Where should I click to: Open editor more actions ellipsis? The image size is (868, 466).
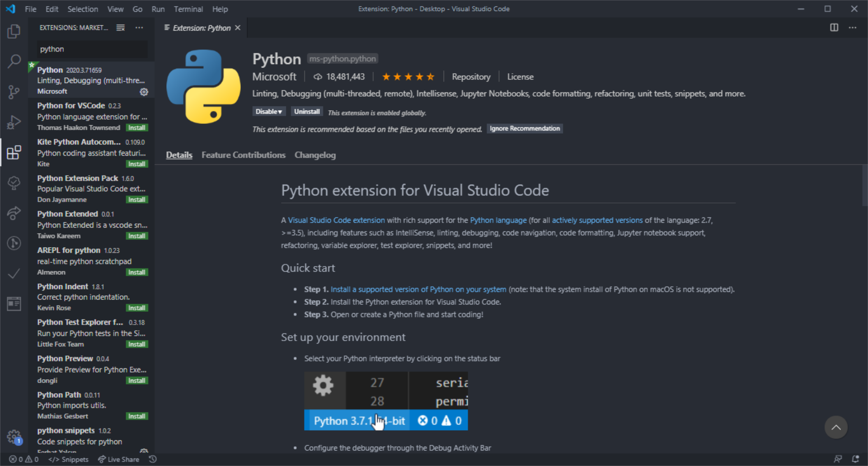pos(852,28)
